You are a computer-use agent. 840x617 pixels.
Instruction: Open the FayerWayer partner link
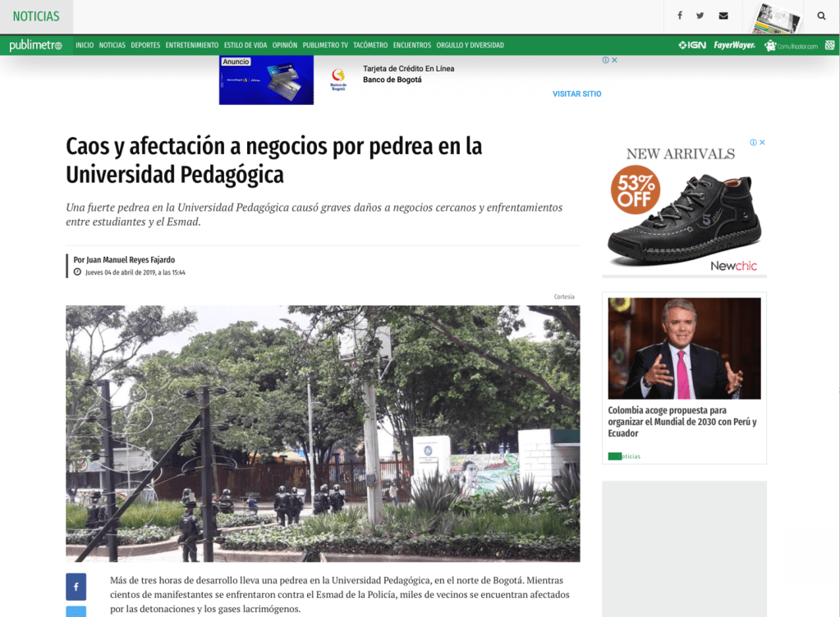(734, 45)
